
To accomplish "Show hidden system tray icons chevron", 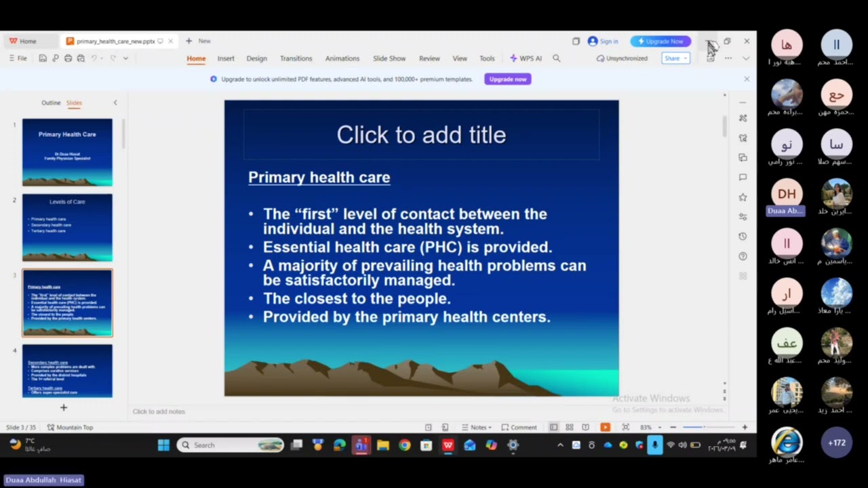I will 559,445.
